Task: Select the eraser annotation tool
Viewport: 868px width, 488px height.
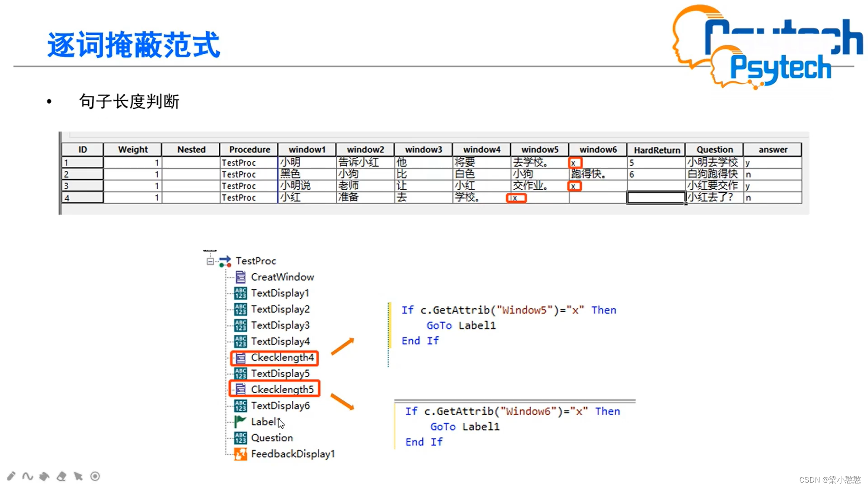Action: 61,476
